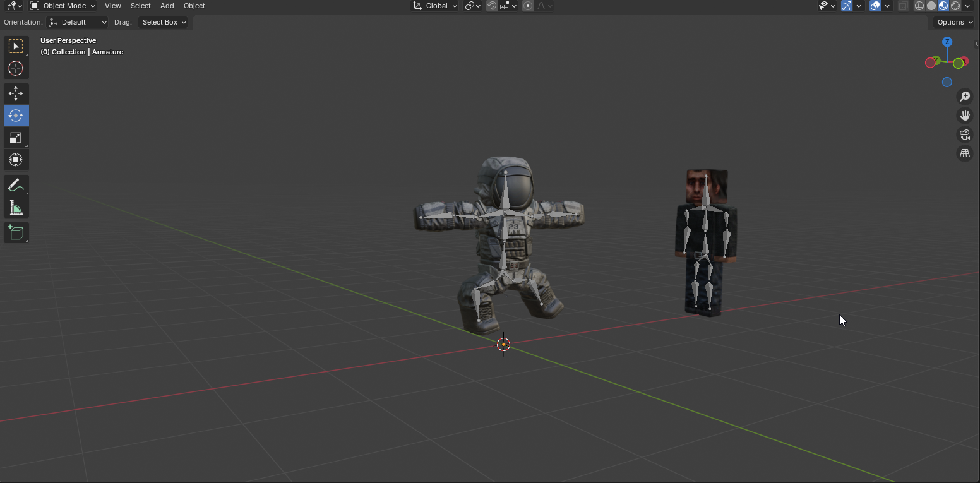Open the object visibility and selectability dropdown
Screen dimensions: 980x483
click(x=827, y=6)
